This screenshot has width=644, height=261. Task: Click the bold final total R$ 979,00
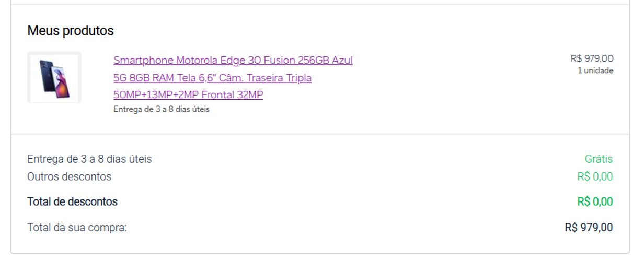pyautogui.click(x=589, y=228)
